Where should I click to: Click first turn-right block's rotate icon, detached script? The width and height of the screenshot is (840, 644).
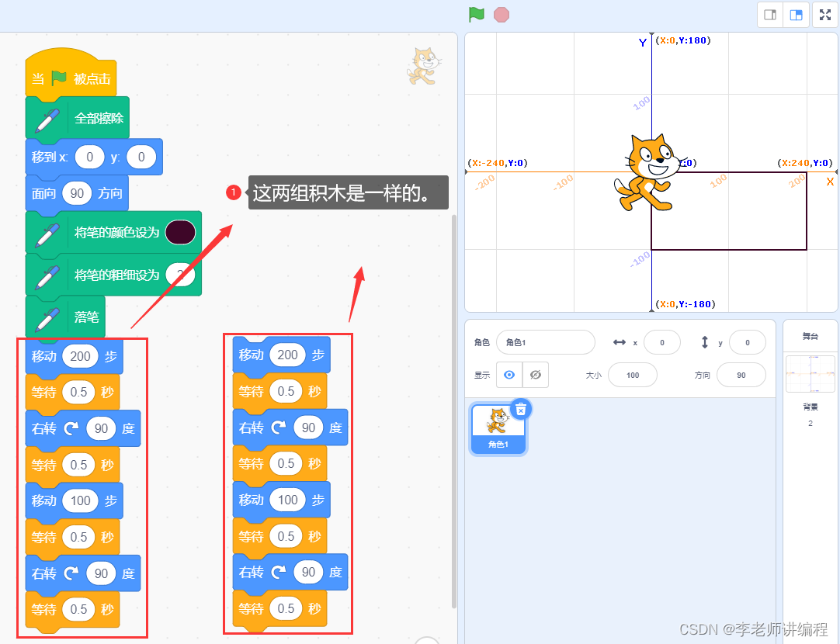(x=279, y=428)
